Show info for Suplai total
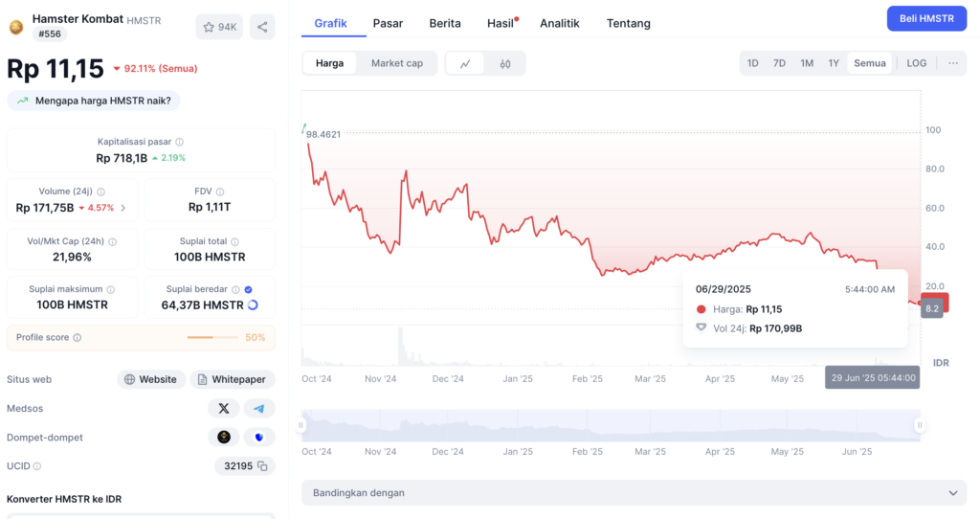 (235, 241)
